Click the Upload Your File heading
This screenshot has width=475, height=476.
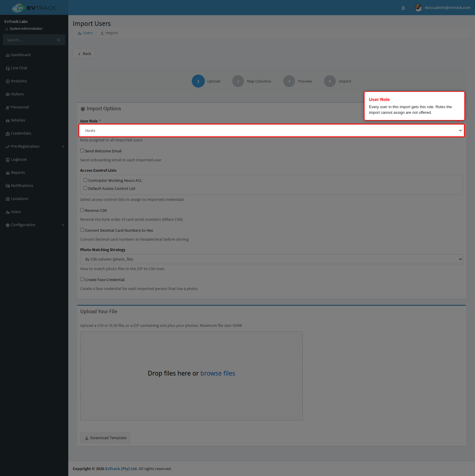[x=99, y=312]
